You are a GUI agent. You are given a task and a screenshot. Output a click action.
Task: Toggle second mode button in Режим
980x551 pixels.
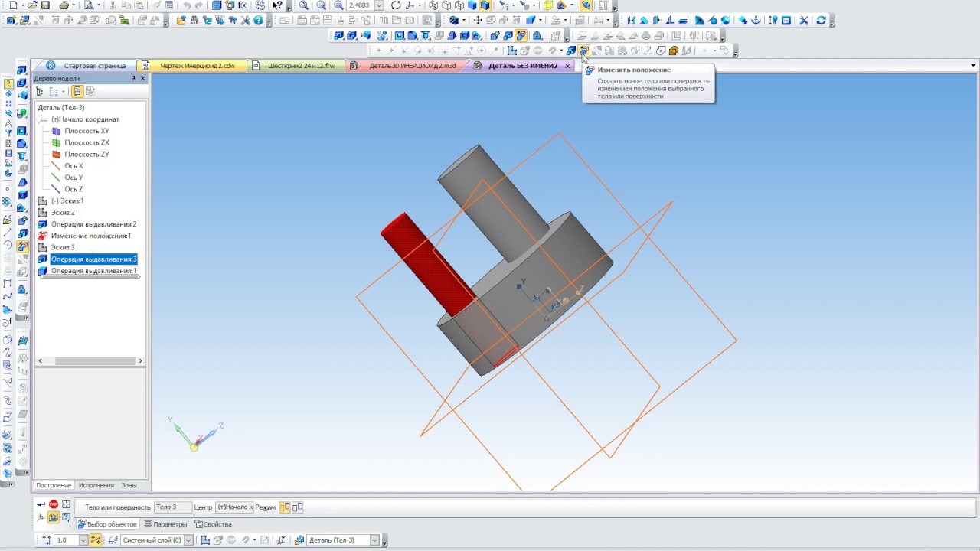pyautogui.click(x=297, y=507)
